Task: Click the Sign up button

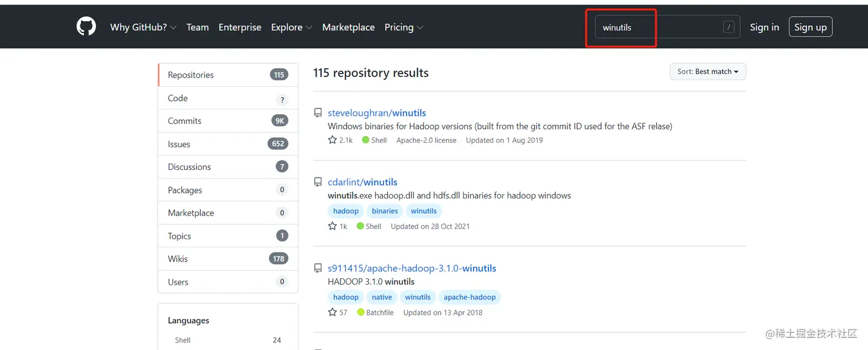Action: (810, 27)
